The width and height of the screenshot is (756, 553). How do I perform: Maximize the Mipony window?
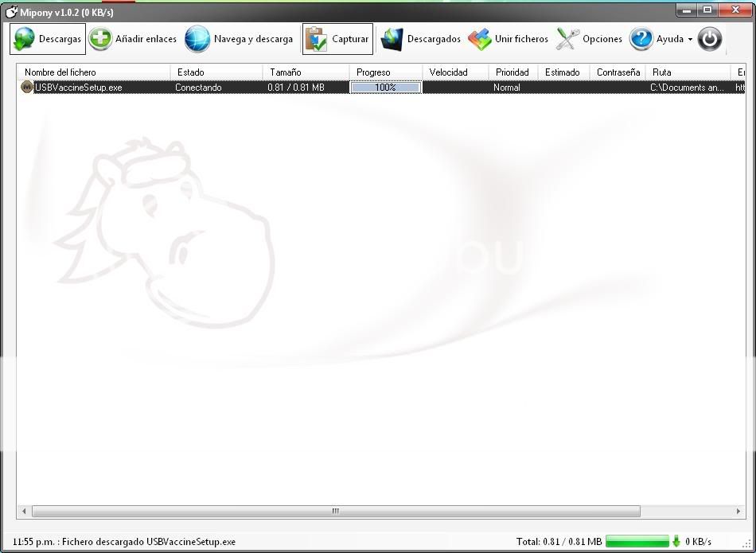(x=707, y=10)
